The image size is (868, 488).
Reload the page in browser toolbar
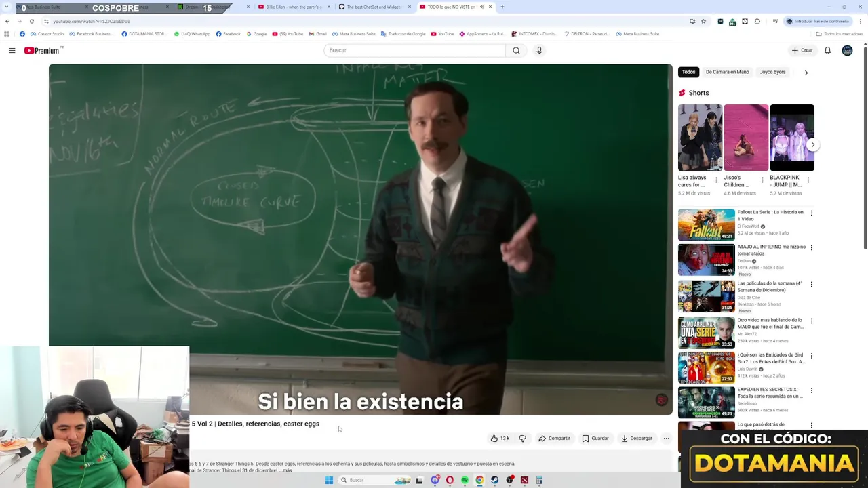(x=31, y=21)
